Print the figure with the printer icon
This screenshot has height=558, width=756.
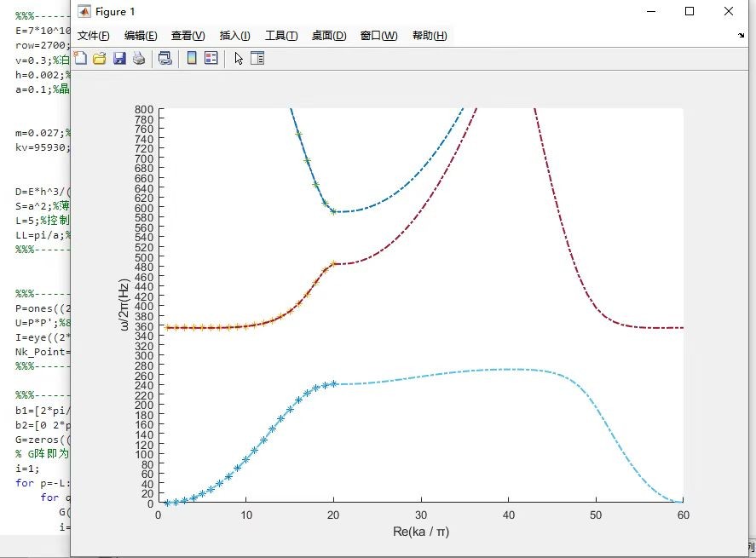click(x=139, y=58)
